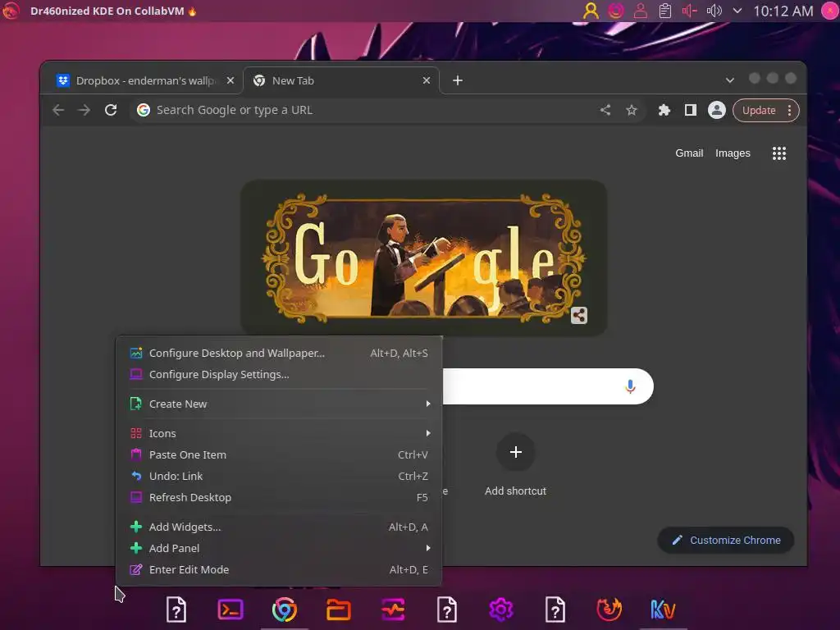Open the Images link
This screenshot has width=840, height=630.
pos(733,153)
